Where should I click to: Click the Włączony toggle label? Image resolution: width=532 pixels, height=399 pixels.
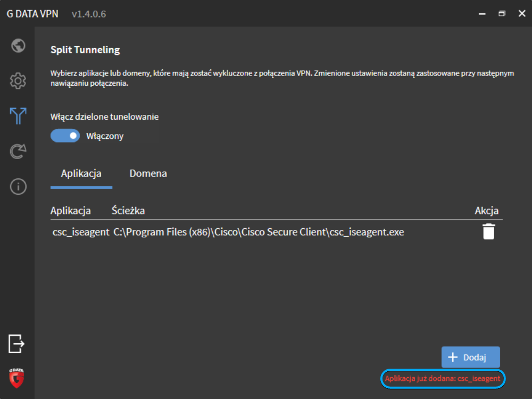pyautogui.click(x=105, y=136)
